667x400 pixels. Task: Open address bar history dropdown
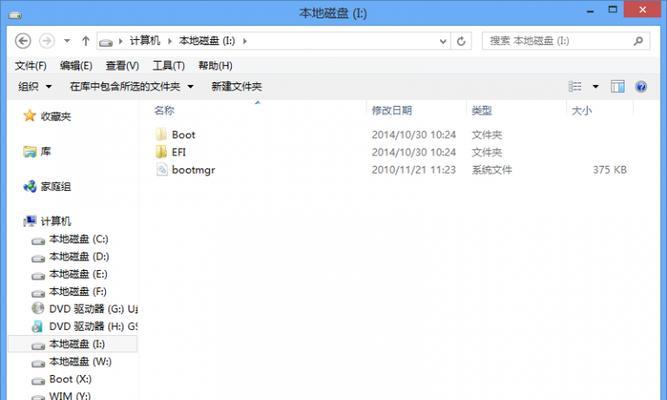(443, 41)
